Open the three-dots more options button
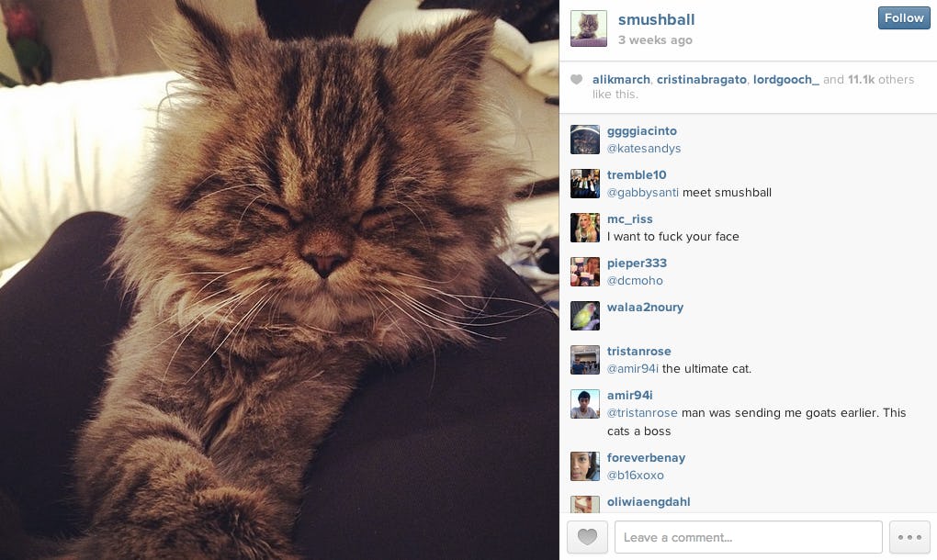 pyautogui.click(x=909, y=537)
